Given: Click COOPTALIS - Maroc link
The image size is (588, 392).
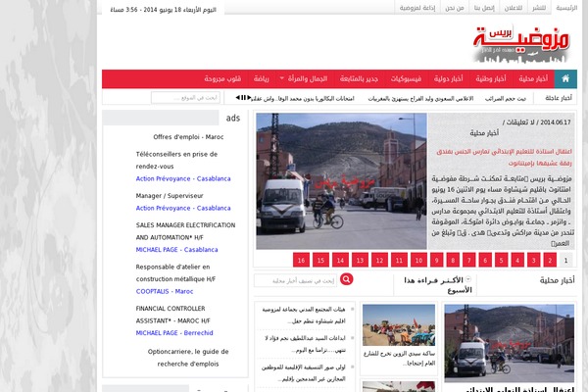Looking at the screenshot, I should pyautogui.click(x=165, y=291).
